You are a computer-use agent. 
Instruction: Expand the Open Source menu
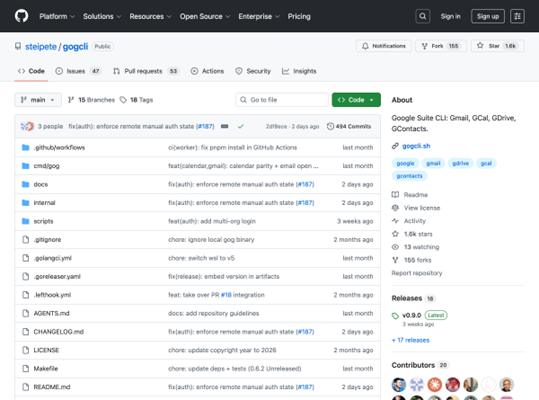(205, 16)
